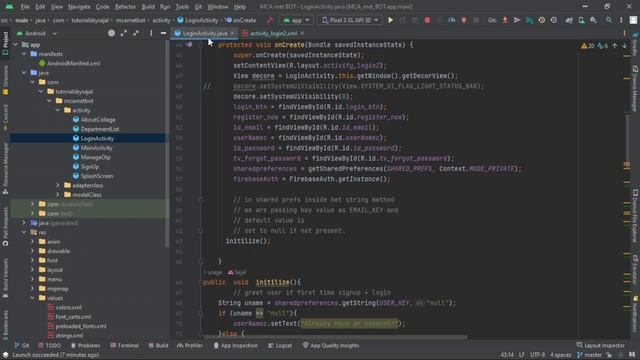The width and height of the screenshot is (640, 360).
Task: Click the editor horizontal scrollbar
Action: point(336,337)
